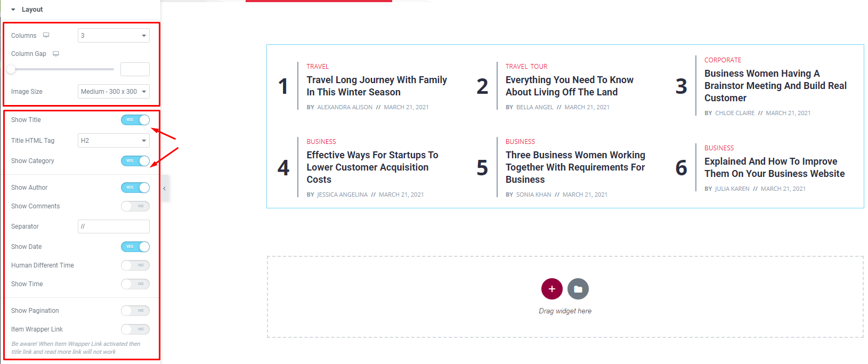This screenshot has height=364, width=868.
Task: Enable Show Comments
Action: pyautogui.click(x=135, y=206)
